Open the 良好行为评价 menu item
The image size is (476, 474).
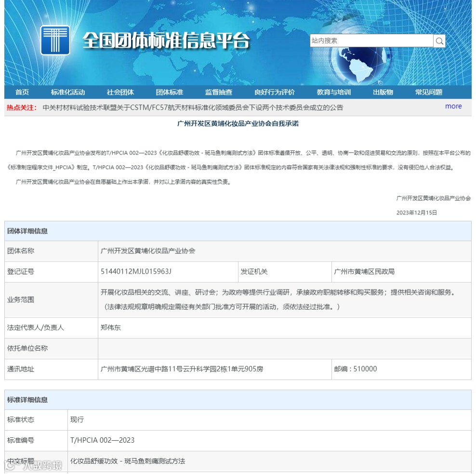click(x=275, y=92)
